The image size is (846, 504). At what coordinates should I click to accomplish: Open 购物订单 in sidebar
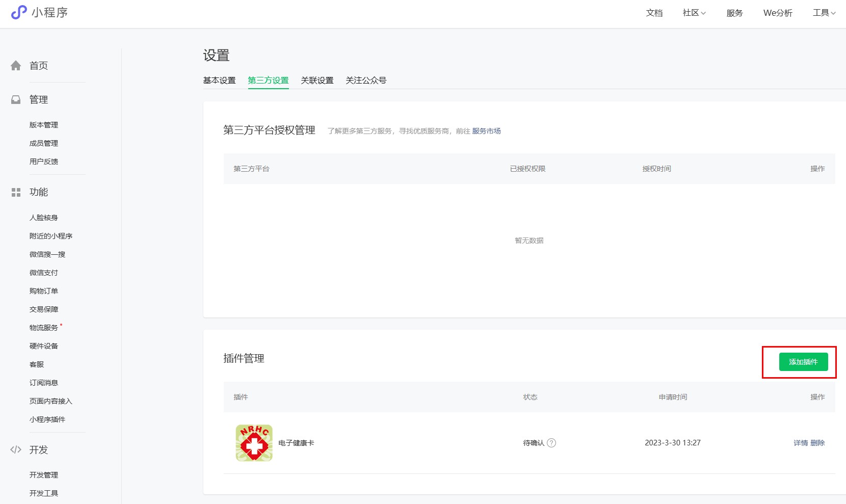click(44, 291)
